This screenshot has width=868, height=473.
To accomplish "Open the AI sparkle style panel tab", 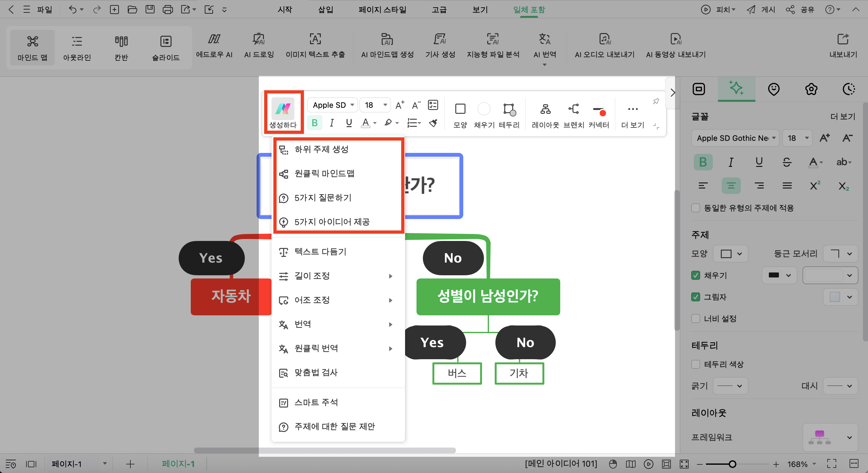I will [x=736, y=89].
